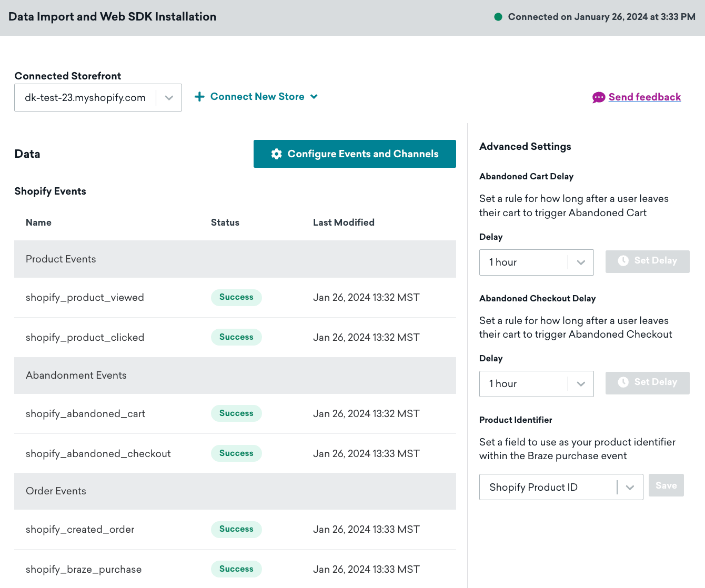Click the clock icon on Abandoned Cart Set Delay
The image size is (705, 588).
(x=623, y=261)
